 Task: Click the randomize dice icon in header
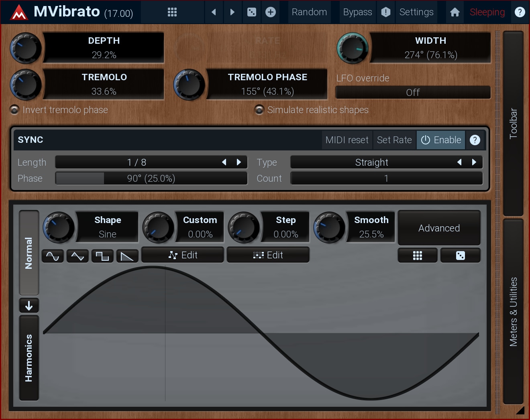pos(252,12)
